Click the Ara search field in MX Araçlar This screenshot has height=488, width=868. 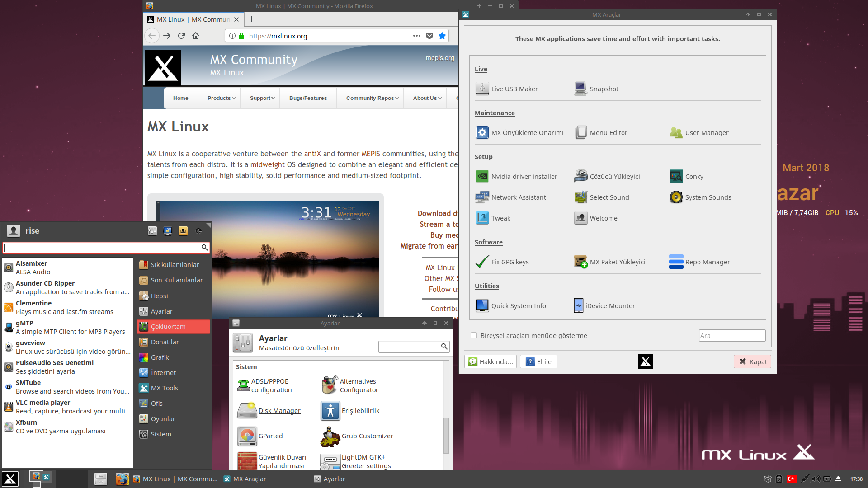click(731, 335)
